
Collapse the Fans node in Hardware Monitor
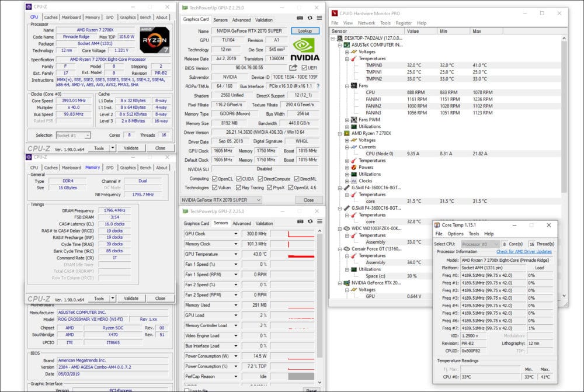(x=347, y=86)
